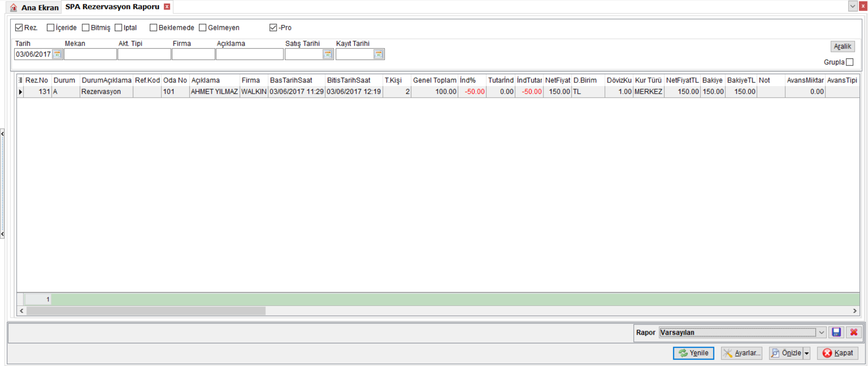
Task: Expand the Önizle dropdown arrow
Action: click(x=807, y=353)
